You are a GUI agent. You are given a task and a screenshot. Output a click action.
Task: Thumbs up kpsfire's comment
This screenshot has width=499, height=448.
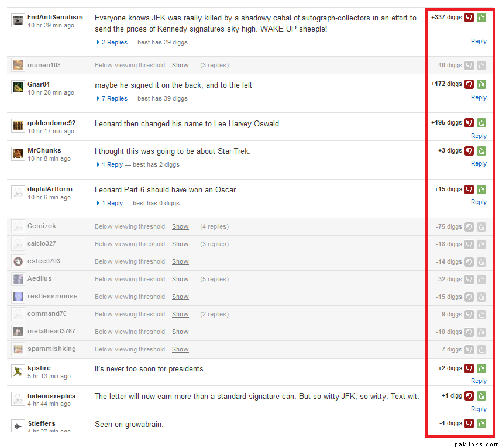click(481, 368)
